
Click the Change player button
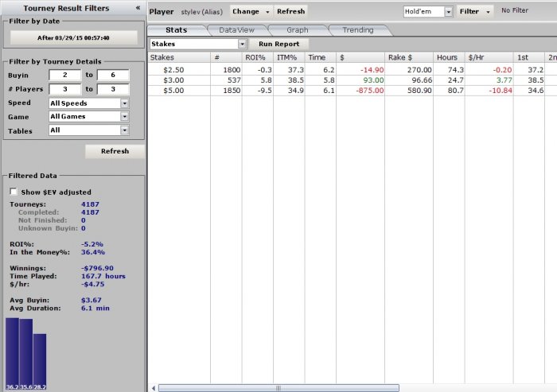246,12
